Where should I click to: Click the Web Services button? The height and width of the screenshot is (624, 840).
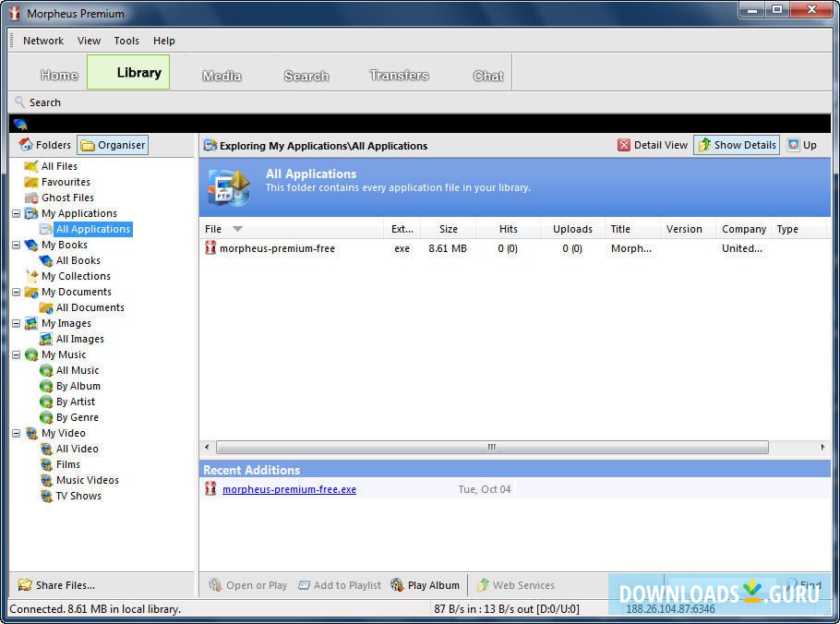click(516, 585)
